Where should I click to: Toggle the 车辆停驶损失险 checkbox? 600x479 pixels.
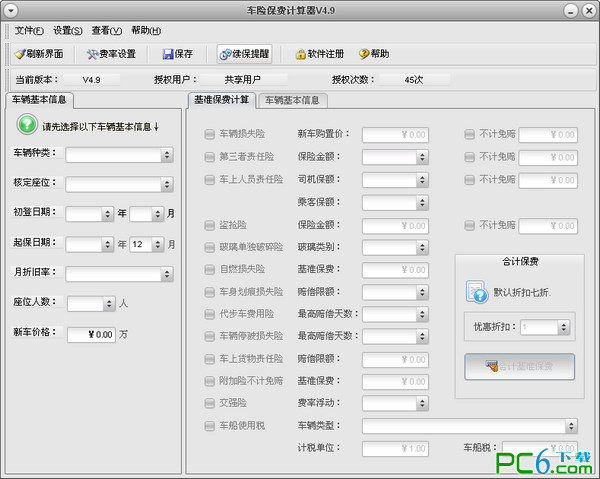[x=209, y=336]
